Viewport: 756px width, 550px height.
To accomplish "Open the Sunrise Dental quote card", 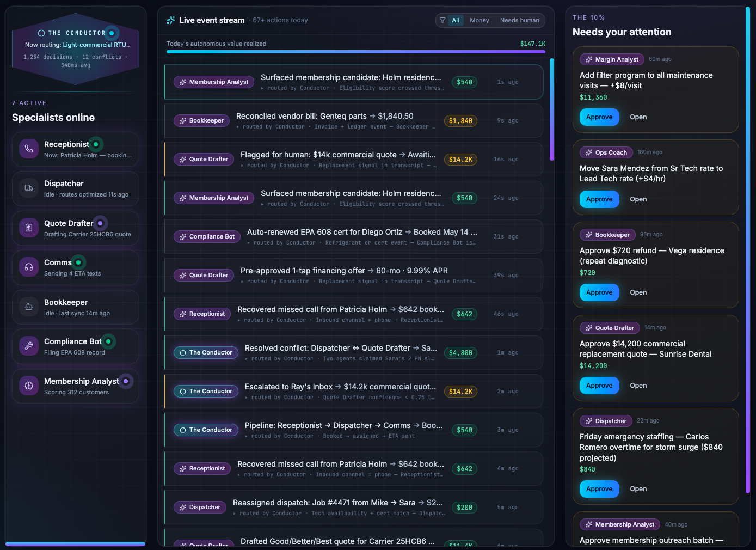I will tap(638, 386).
